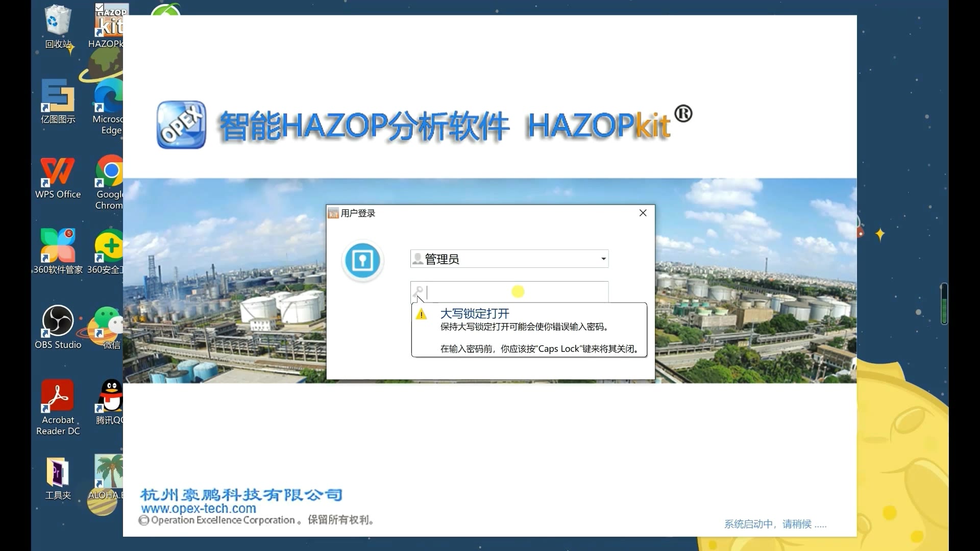Click the warning icon in the Caps Lock tooltip
Screen dimensions: 980x551
(421, 314)
